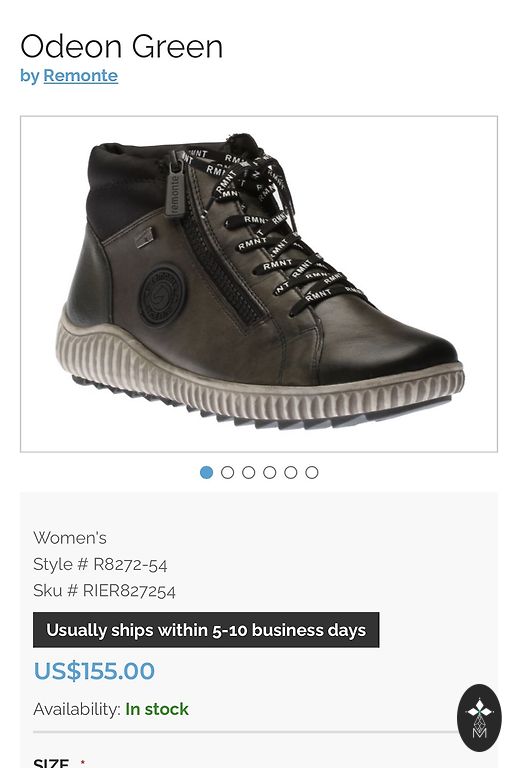This screenshot has width=518, height=768.
Task: Click the shipping time notice banner
Action: 206,630
